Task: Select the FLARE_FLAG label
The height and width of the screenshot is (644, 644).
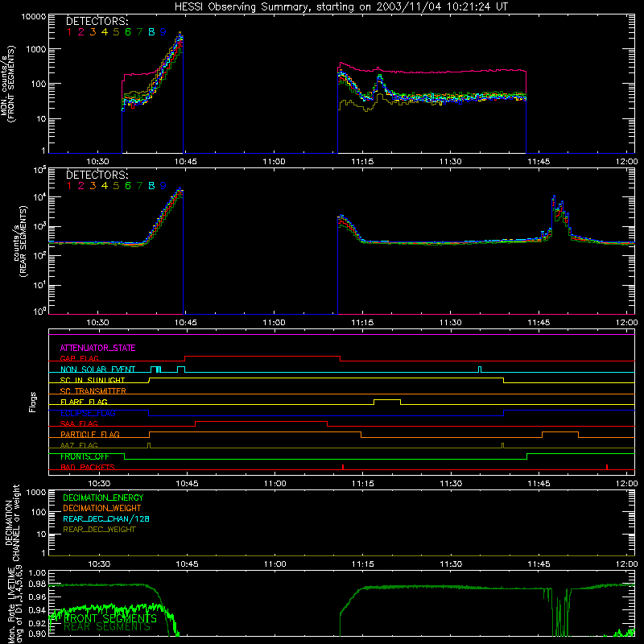Action: click(84, 402)
